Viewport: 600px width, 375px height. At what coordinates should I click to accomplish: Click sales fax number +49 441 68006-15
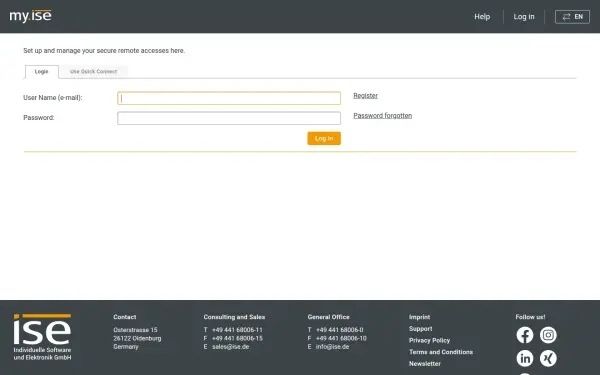point(237,338)
